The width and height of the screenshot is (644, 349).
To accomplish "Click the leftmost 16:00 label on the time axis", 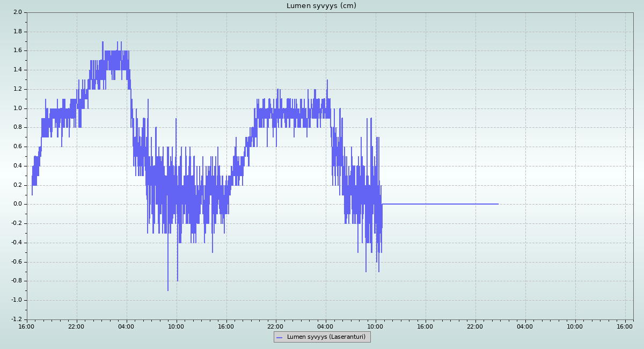I will (x=27, y=326).
